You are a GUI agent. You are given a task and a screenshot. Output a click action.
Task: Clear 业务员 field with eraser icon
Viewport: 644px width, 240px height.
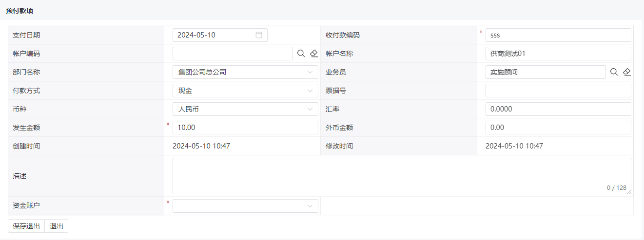point(627,72)
